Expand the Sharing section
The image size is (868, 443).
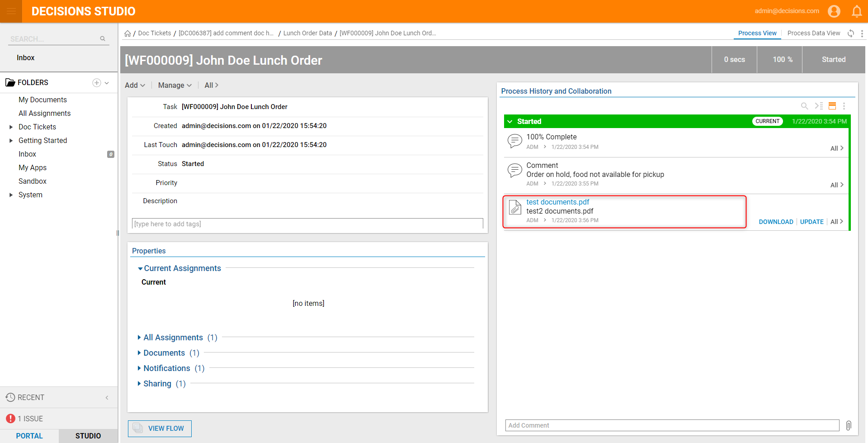pyautogui.click(x=139, y=384)
